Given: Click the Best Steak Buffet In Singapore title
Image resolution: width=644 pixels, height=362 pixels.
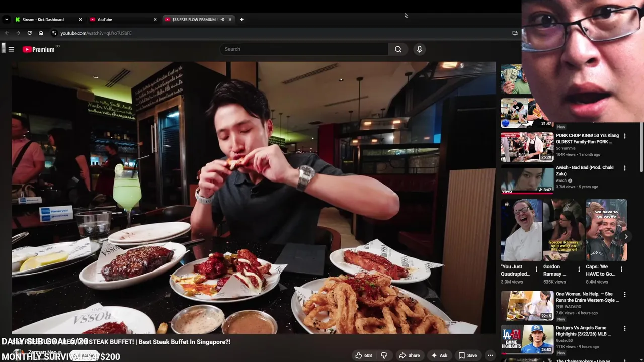Looking at the screenshot, I should 184,342.
